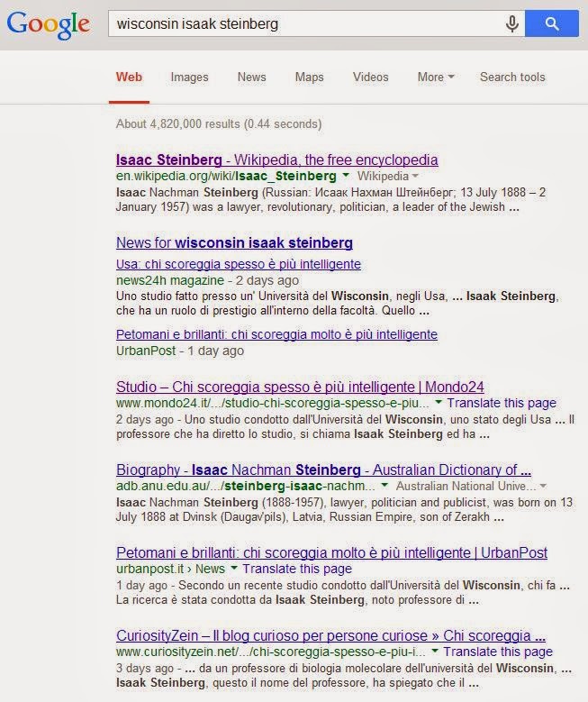Click the About 4,820,000 results text
588x702 pixels.
click(x=219, y=123)
